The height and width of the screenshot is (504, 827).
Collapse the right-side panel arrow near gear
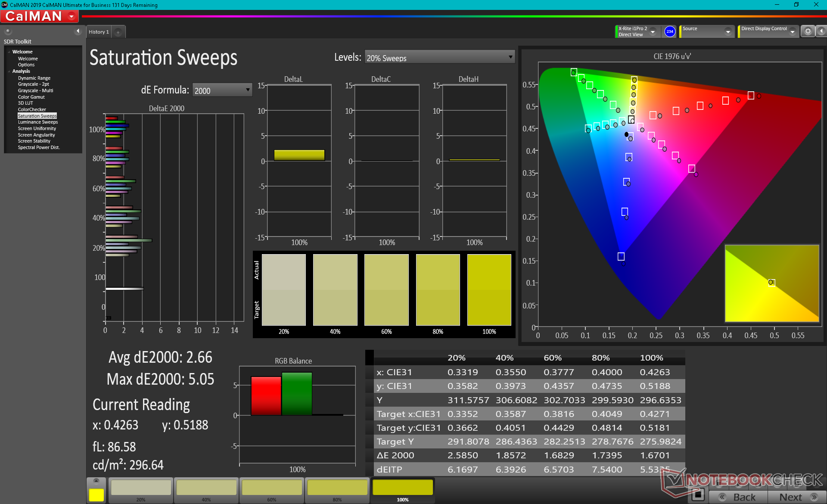pyautogui.click(x=821, y=31)
